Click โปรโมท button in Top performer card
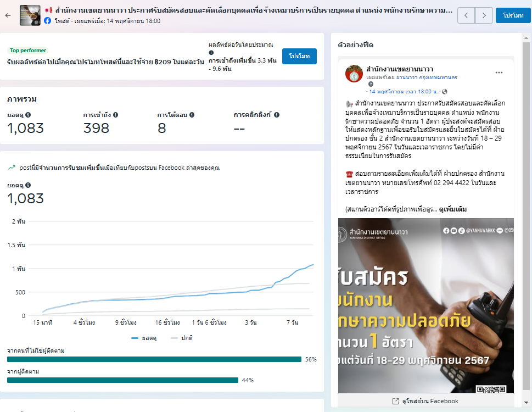This screenshot has height=412, width=532. [299, 57]
